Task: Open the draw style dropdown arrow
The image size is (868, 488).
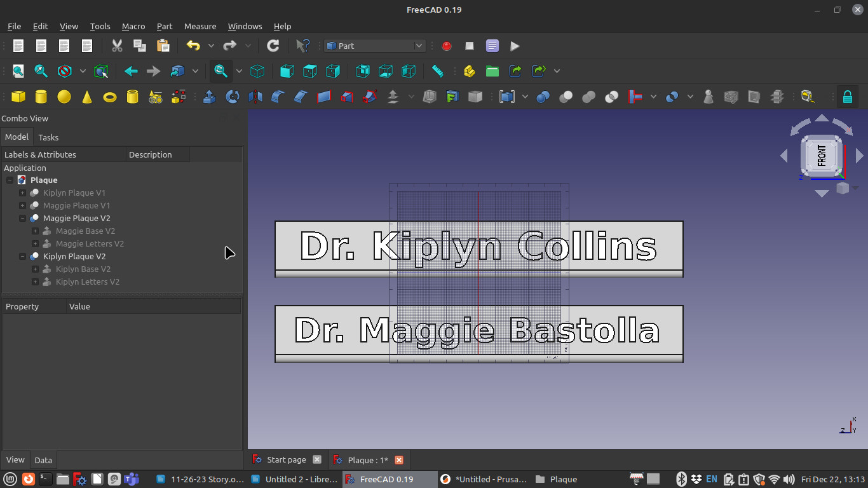Action: pyautogui.click(x=83, y=71)
